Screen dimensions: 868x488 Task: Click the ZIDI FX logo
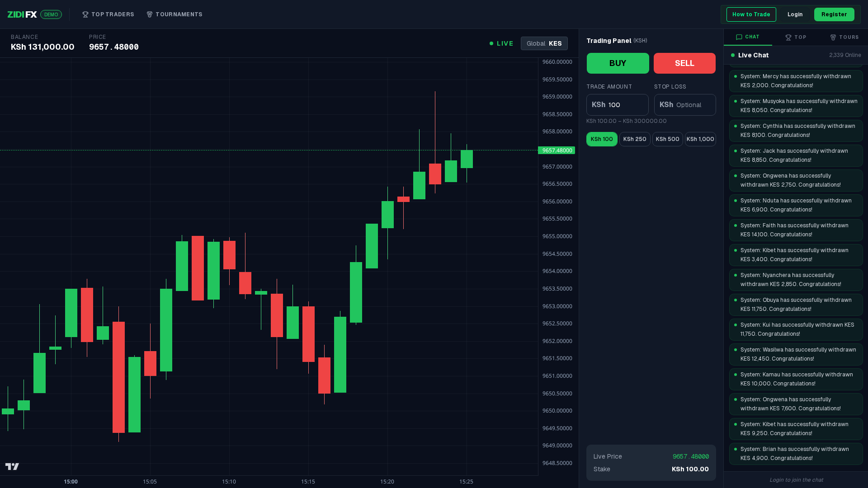click(22, 14)
